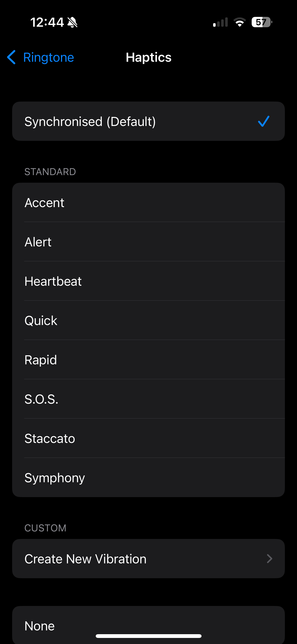Pick the Heartbeat vibration pattern
The image size is (297, 644).
[53, 281]
